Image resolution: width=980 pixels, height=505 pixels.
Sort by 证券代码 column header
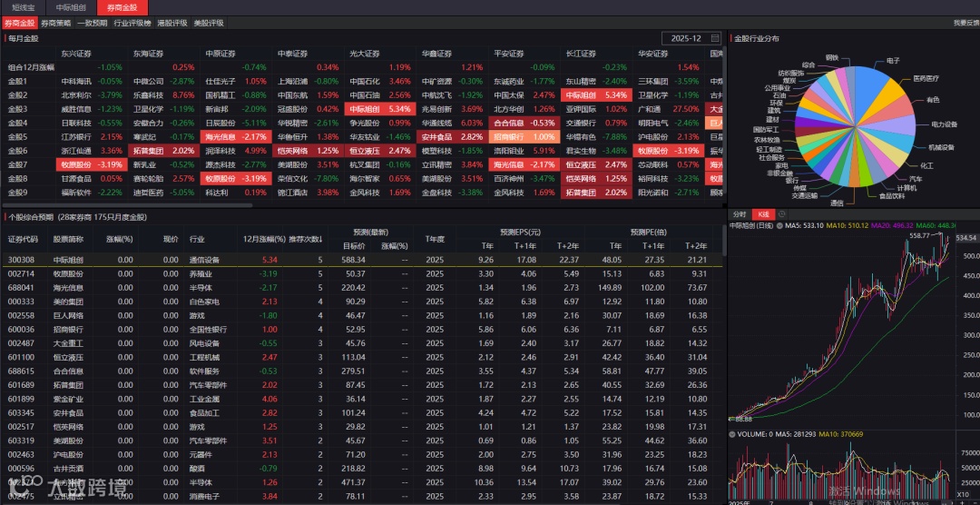point(23,239)
